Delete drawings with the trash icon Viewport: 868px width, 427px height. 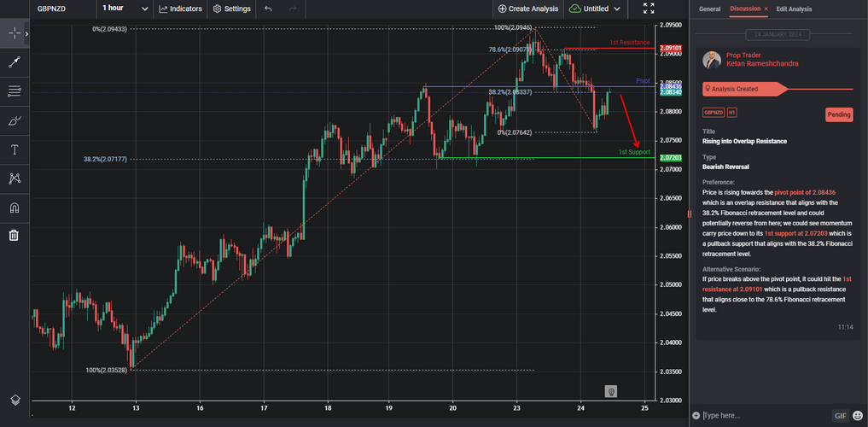15,236
